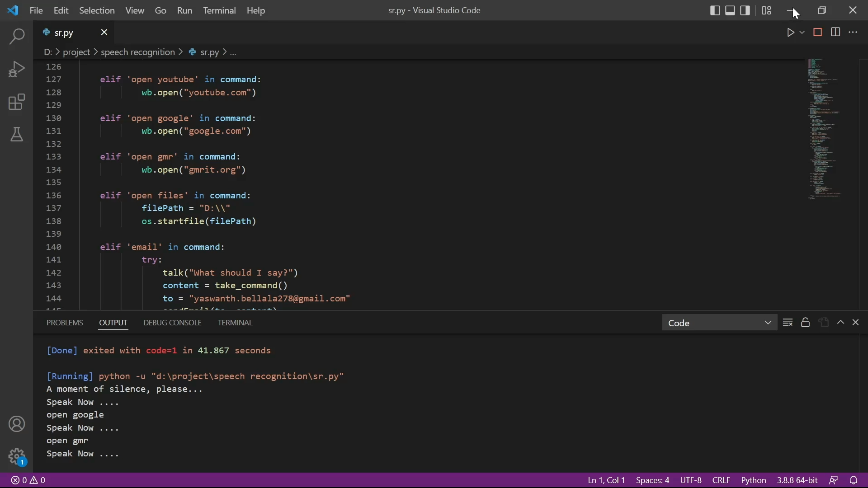Open Run and Debug view
This screenshot has height=488, width=868.
17,70
